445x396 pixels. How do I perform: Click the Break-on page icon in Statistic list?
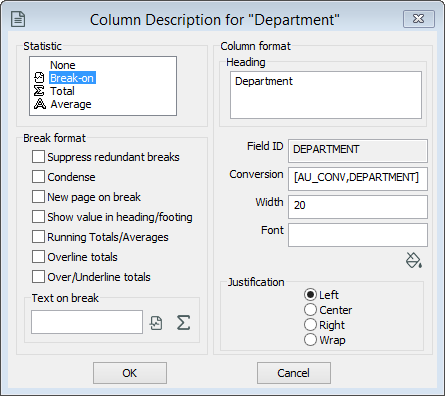tap(39, 78)
